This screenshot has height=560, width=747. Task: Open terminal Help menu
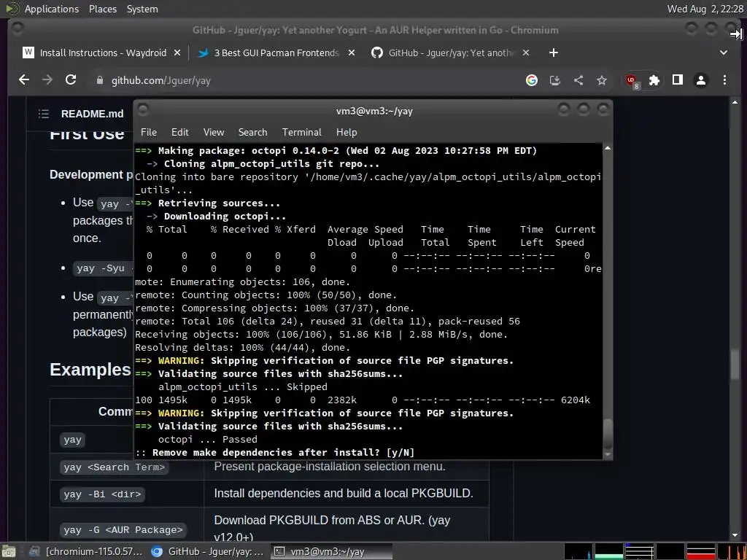(x=347, y=132)
